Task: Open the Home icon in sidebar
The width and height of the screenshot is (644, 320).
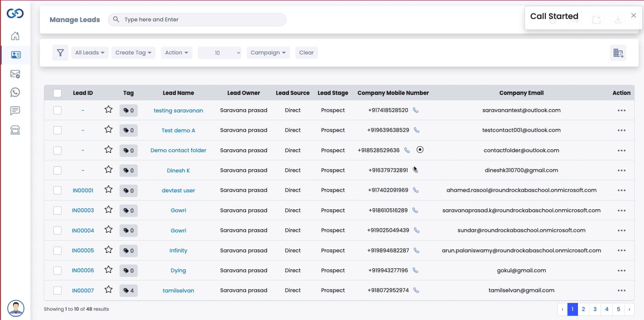Action: pyautogui.click(x=15, y=36)
